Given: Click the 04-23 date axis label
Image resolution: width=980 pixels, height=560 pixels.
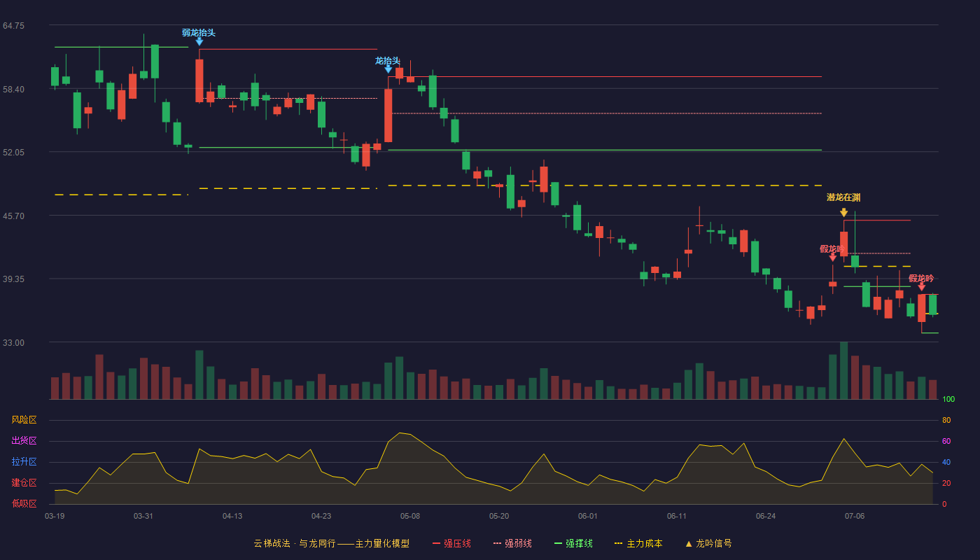Looking at the screenshot, I should pyautogui.click(x=321, y=516).
